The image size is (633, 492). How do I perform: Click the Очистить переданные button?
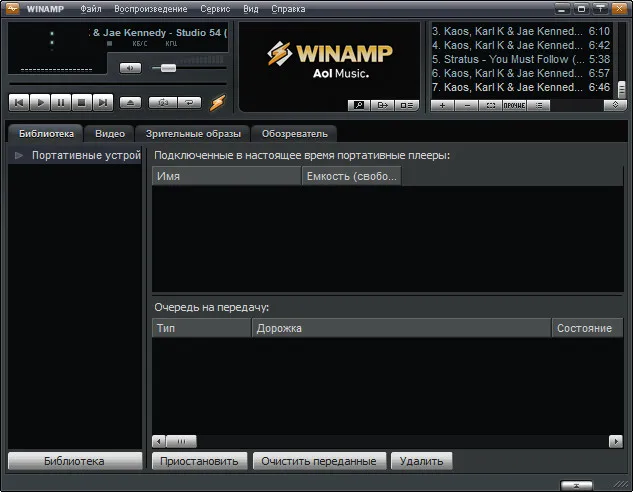point(319,461)
